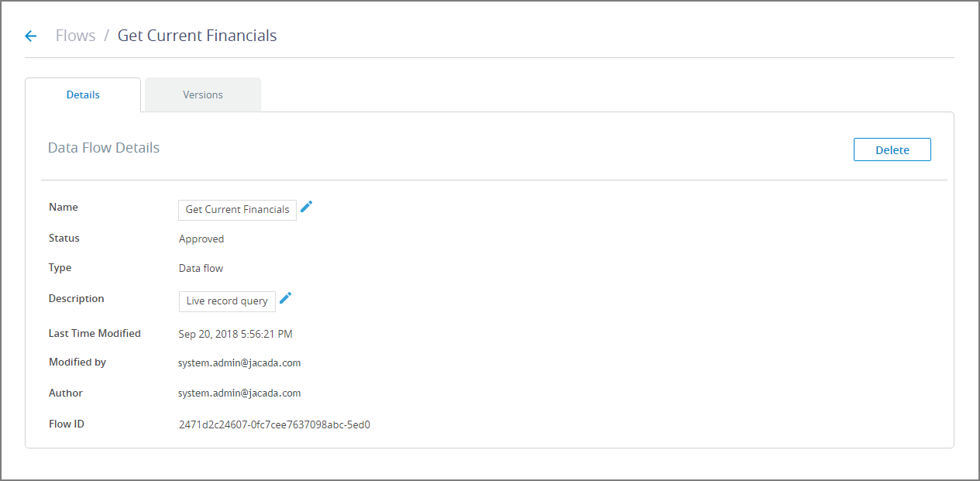
Task: Click the Status label
Action: 64,239
